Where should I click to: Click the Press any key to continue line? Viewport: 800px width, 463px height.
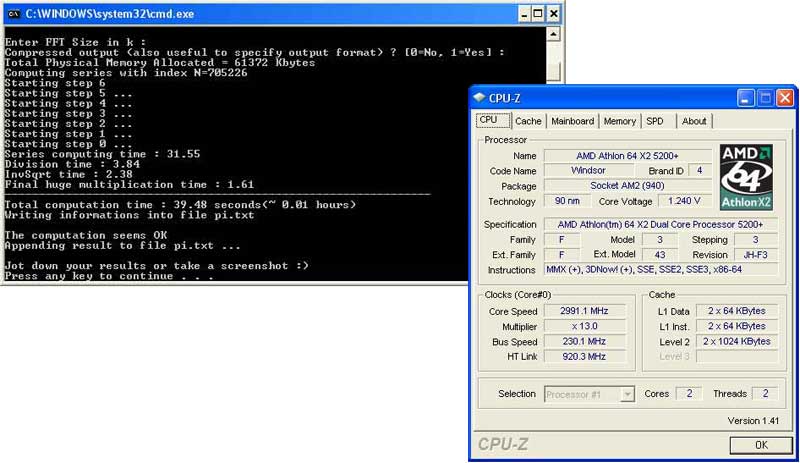point(109,276)
